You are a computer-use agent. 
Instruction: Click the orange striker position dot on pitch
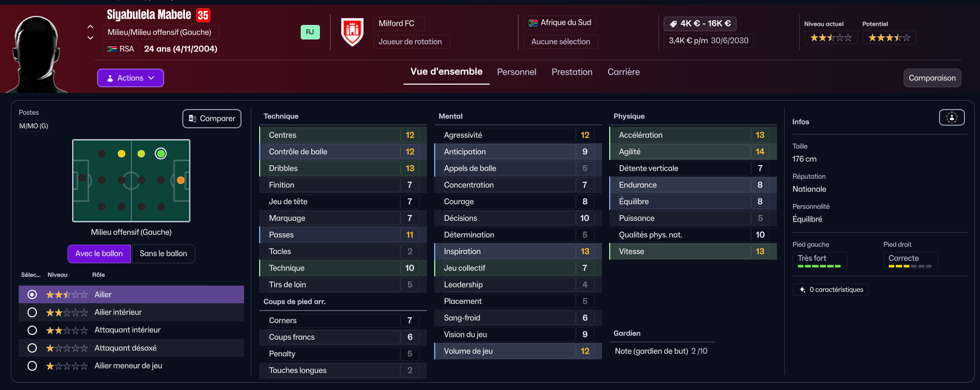pyautogui.click(x=181, y=180)
